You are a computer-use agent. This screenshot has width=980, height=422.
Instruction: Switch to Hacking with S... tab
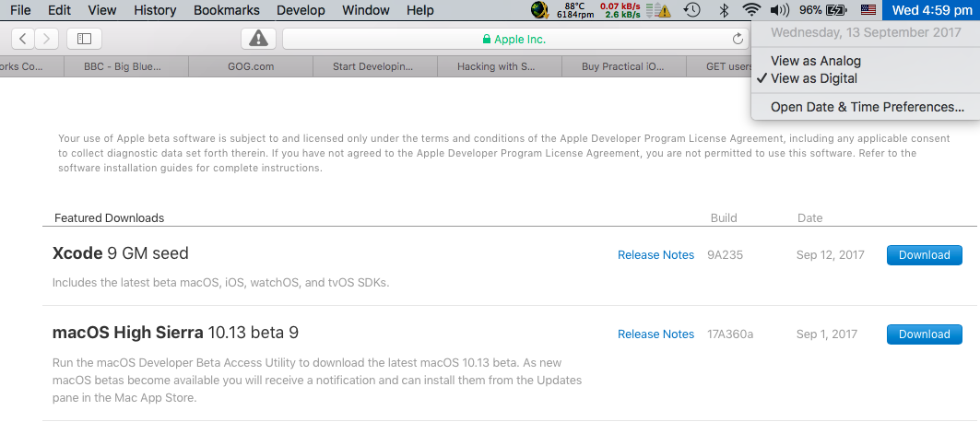point(500,66)
